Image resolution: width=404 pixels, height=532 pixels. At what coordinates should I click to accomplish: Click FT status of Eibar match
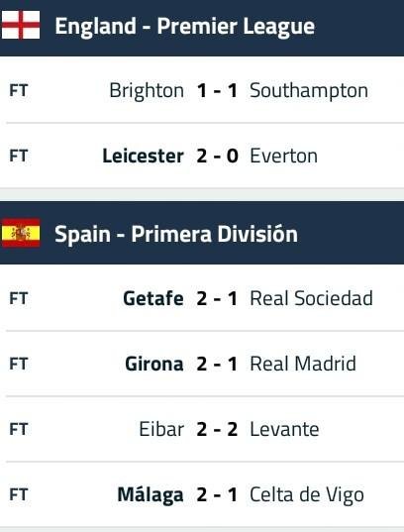[x=18, y=430]
